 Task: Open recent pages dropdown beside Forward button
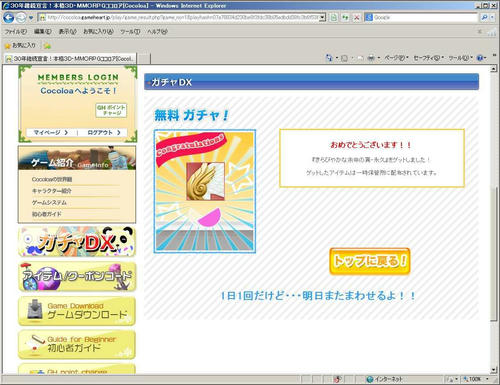point(31,18)
